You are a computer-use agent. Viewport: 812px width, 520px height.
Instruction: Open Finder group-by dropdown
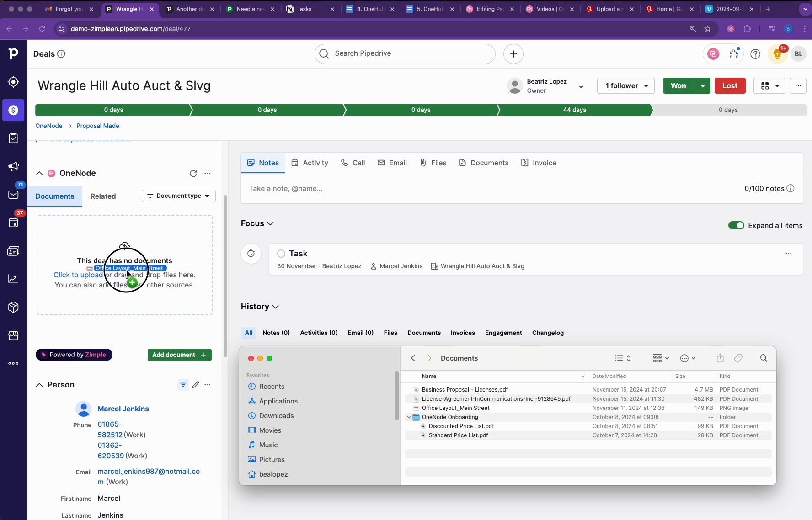[661, 358]
